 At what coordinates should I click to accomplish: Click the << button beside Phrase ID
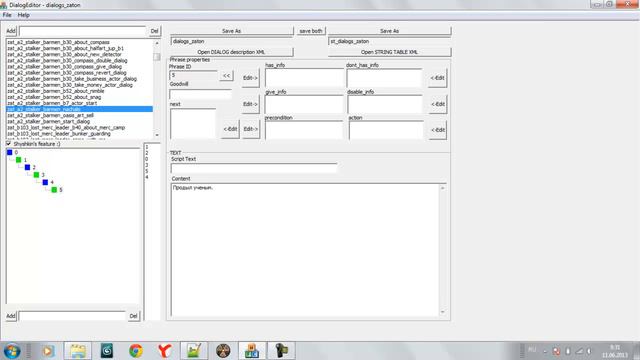[x=227, y=76]
